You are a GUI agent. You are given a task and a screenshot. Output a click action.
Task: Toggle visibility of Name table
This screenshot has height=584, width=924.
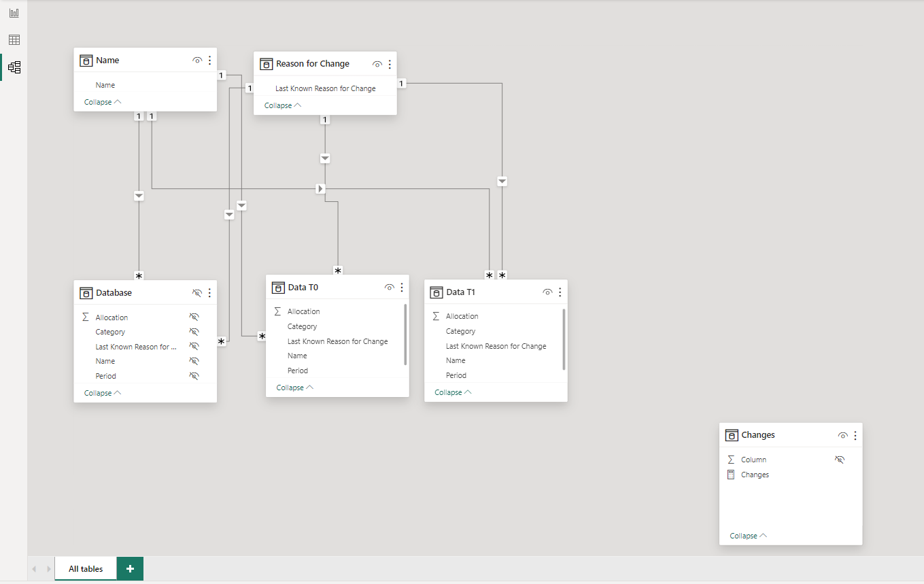click(x=197, y=61)
